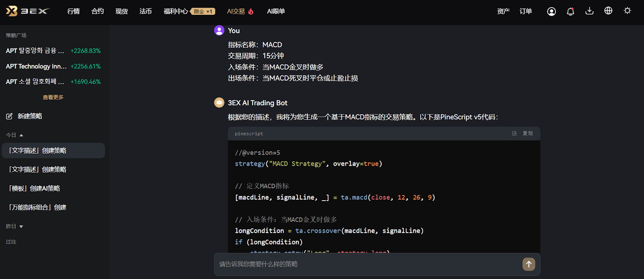This screenshot has width=644, height=279.
Task: Click the download app icon
Action: coord(589,11)
